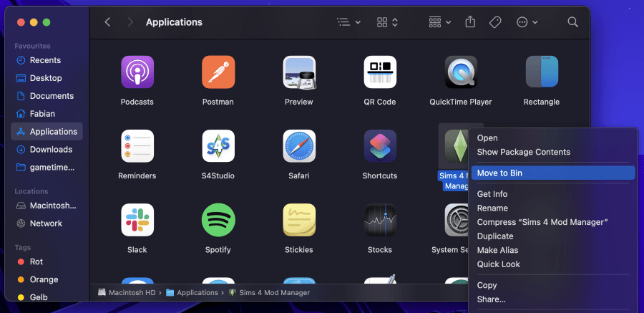Choose Duplicate in the context menu
This screenshot has width=644, height=313.
(553, 236)
